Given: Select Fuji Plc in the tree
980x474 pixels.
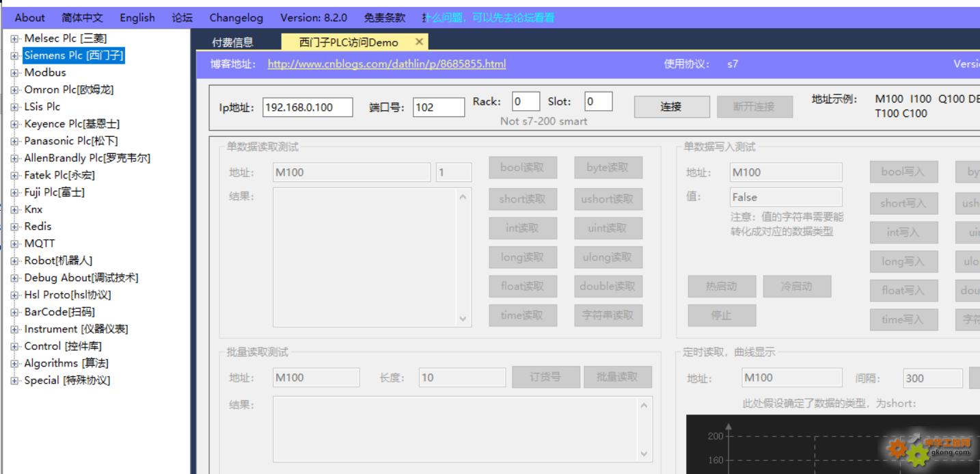Looking at the screenshot, I should pyautogui.click(x=55, y=192).
